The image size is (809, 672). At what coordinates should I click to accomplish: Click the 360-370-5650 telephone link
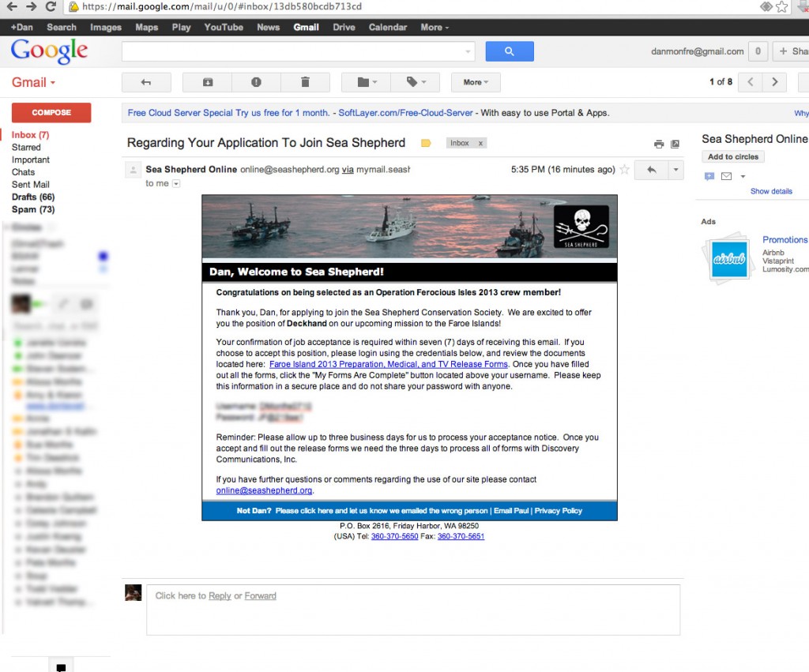pyautogui.click(x=394, y=536)
